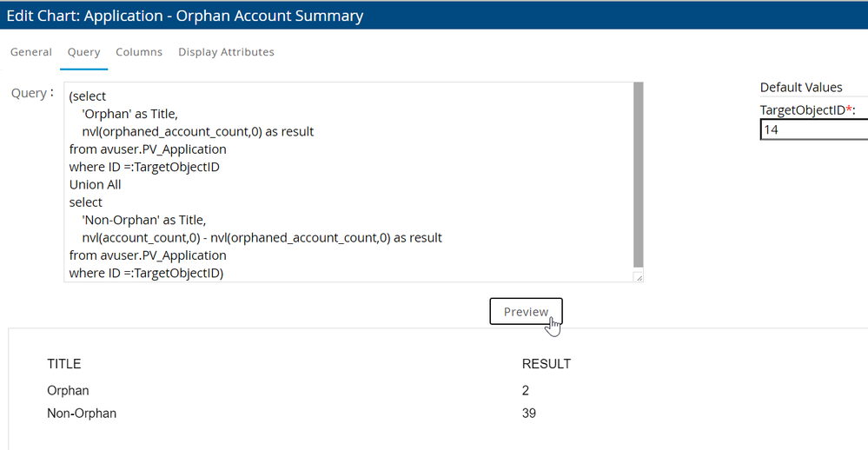Click the Non-Orphan result value 39
868x450 pixels.
coord(529,414)
